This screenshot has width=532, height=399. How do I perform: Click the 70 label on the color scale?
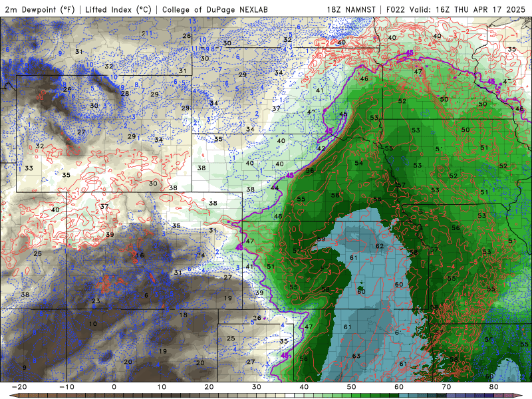(x=446, y=387)
